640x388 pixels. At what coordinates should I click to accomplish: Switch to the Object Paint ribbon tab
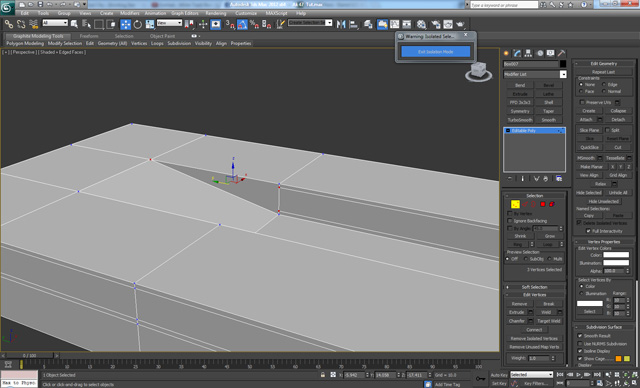162,36
